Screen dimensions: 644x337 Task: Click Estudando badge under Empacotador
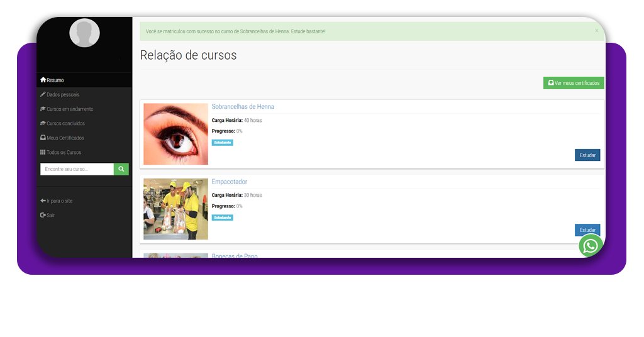click(x=222, y=218)
